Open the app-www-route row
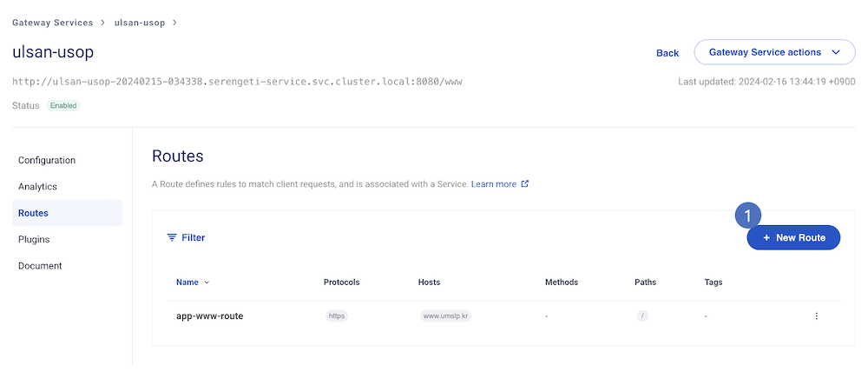Screen dimensions: 868x372 (x=209, y=316)
